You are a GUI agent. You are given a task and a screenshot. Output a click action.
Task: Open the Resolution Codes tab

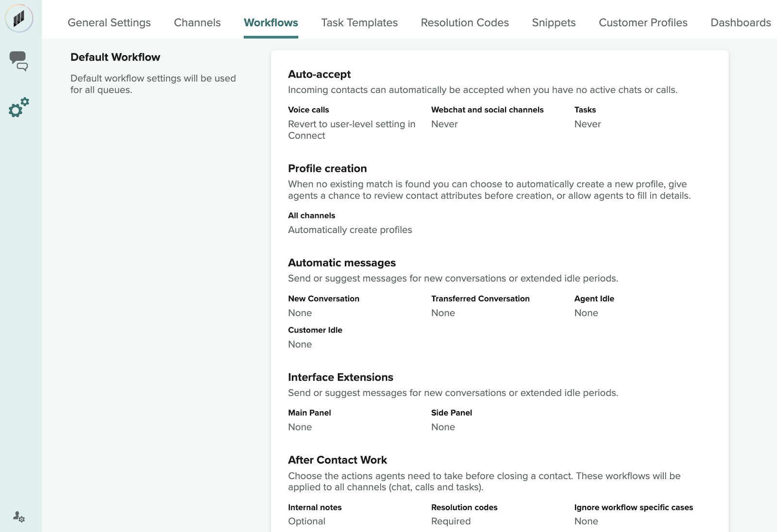click(465, 22)
